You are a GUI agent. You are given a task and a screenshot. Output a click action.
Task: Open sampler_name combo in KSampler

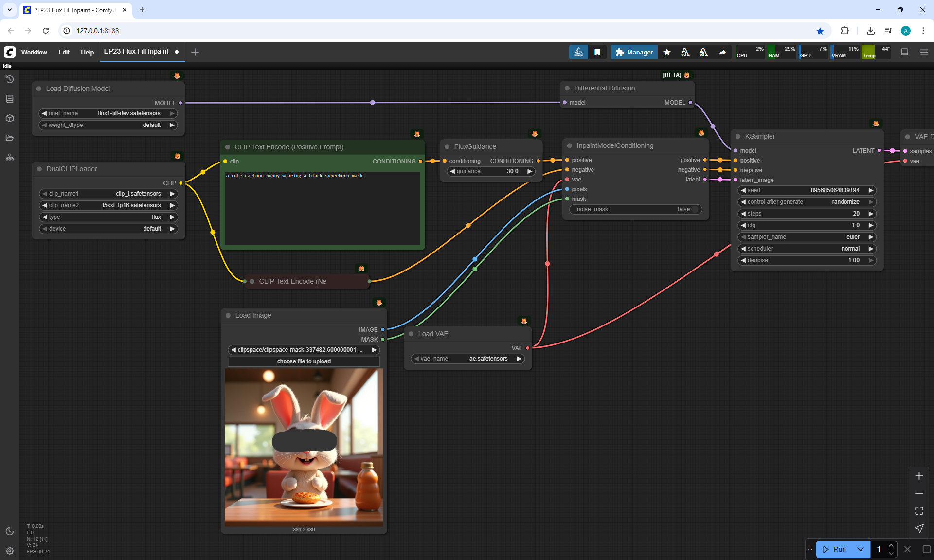[x=807, y=237]
